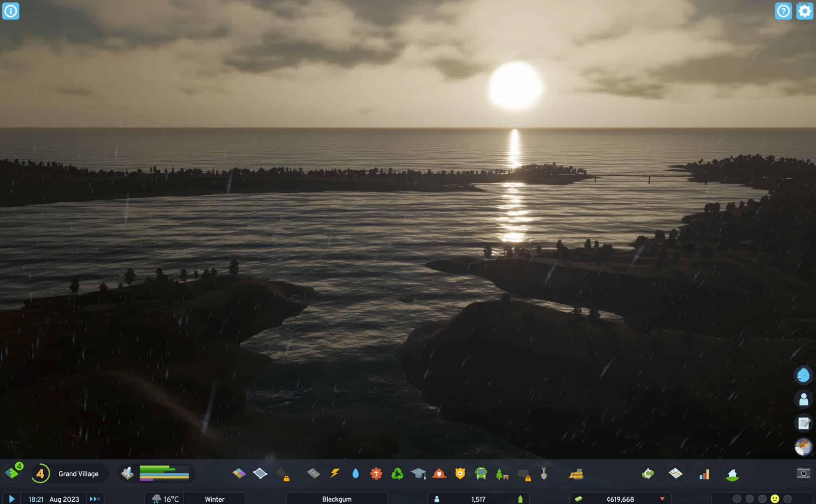Image resolution: width=816 pixels, height=504 pixels.
Task: Open the event journal notes icon
Action: pos(803,423)
